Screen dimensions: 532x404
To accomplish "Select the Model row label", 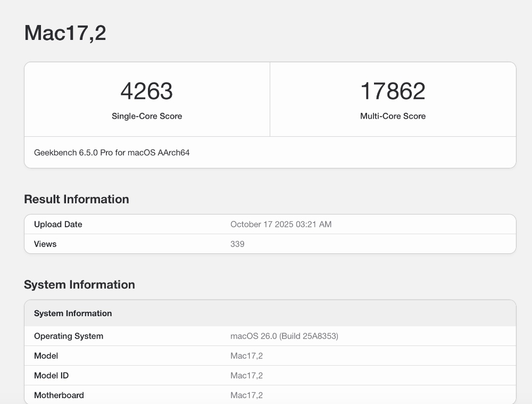I will 46,356.
